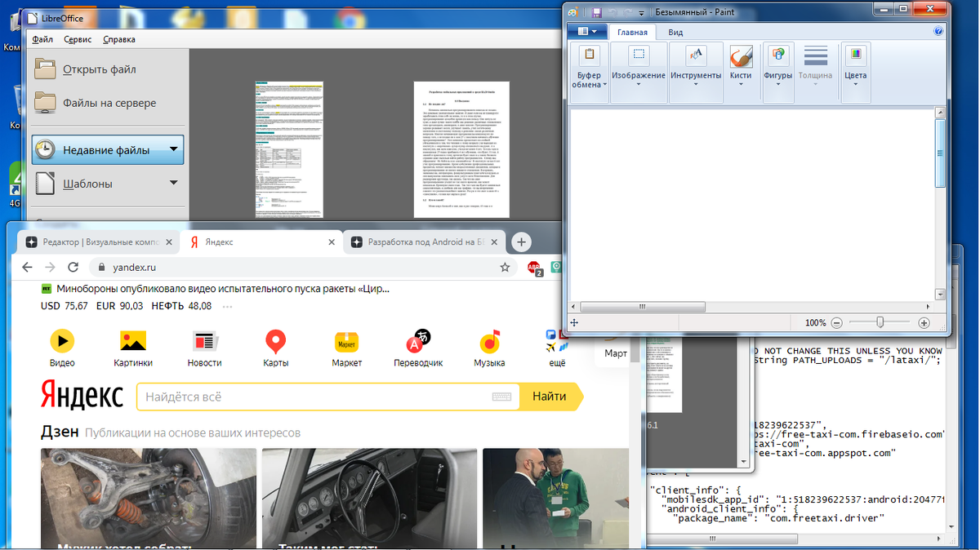Click inside the white Paint canvas
The height and width of the screenshot is (550, 980).
click(751, 203)
